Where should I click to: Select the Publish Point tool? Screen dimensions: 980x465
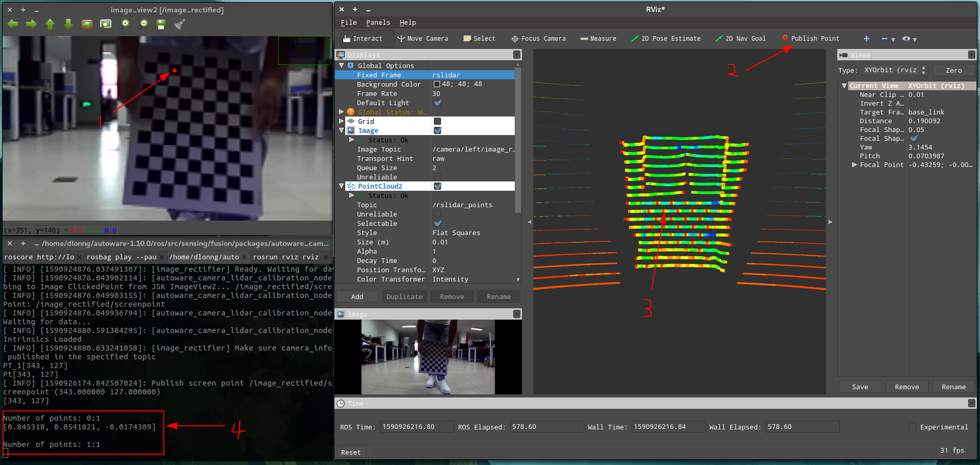(810, 39)
